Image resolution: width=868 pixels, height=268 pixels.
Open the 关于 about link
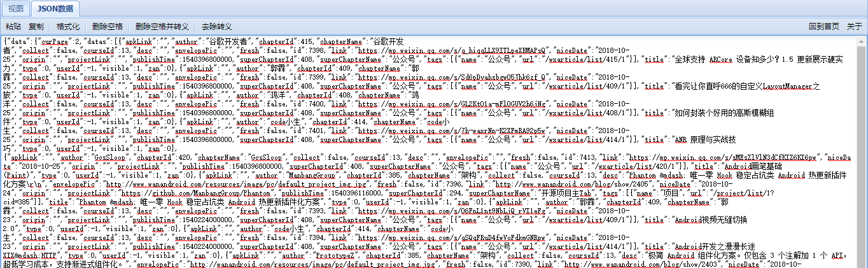(x=854, y=27)
